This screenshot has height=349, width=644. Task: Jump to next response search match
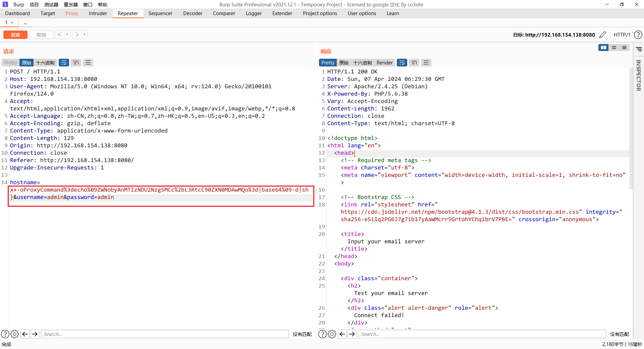coord(352,334)
